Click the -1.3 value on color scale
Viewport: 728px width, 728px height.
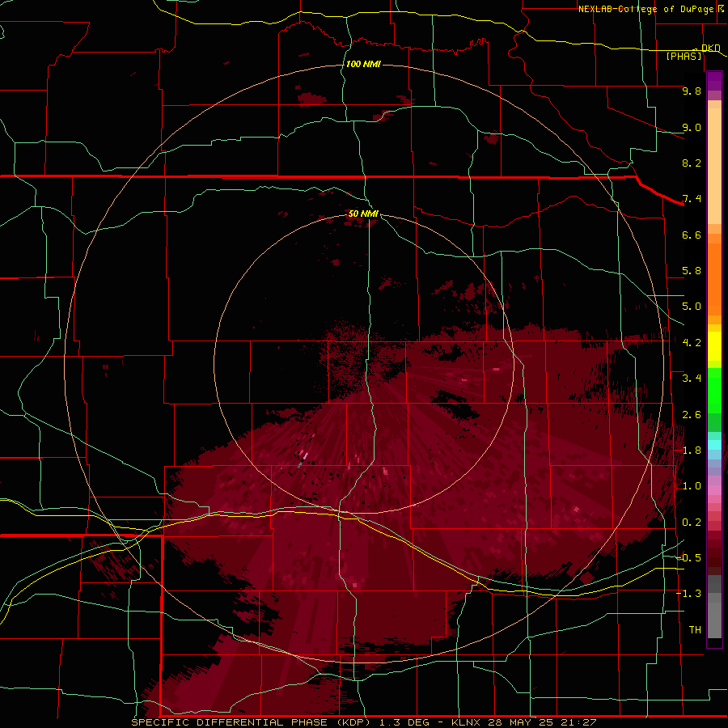[689, 594]
